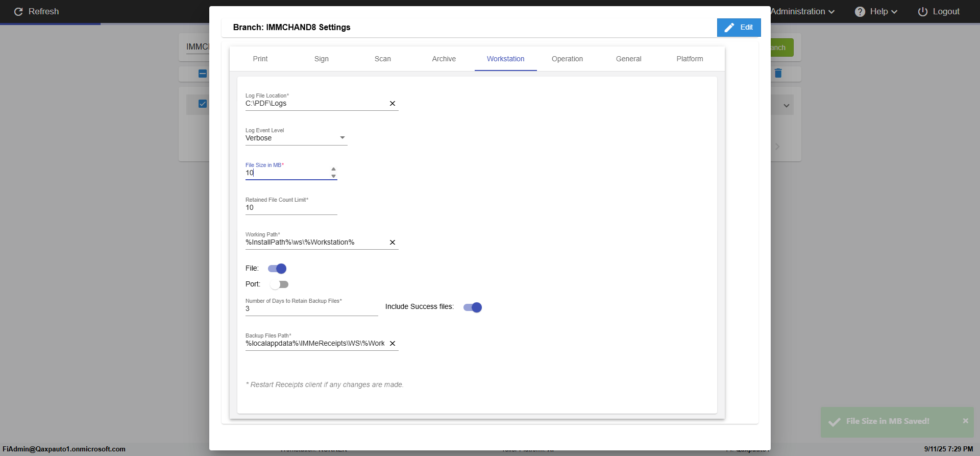
Task: Click the restart Receipts client note
Action: 325,385
